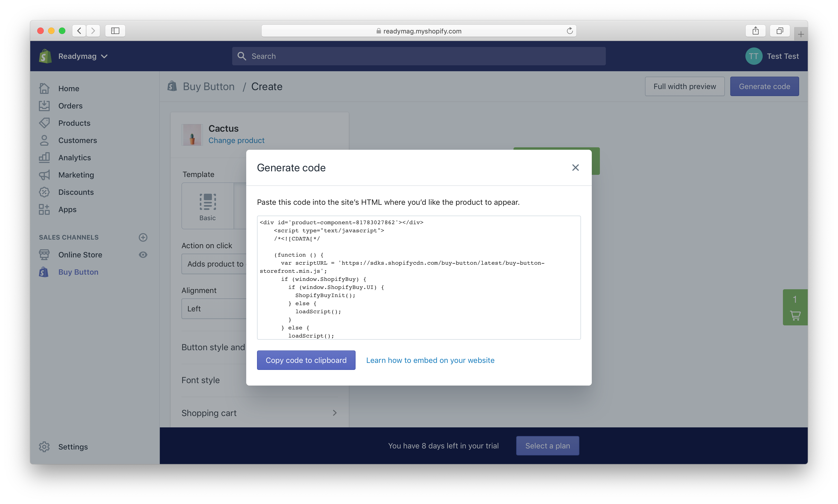838x504 pixels.
Task: Open Marketing menu item
Action: 76,175
